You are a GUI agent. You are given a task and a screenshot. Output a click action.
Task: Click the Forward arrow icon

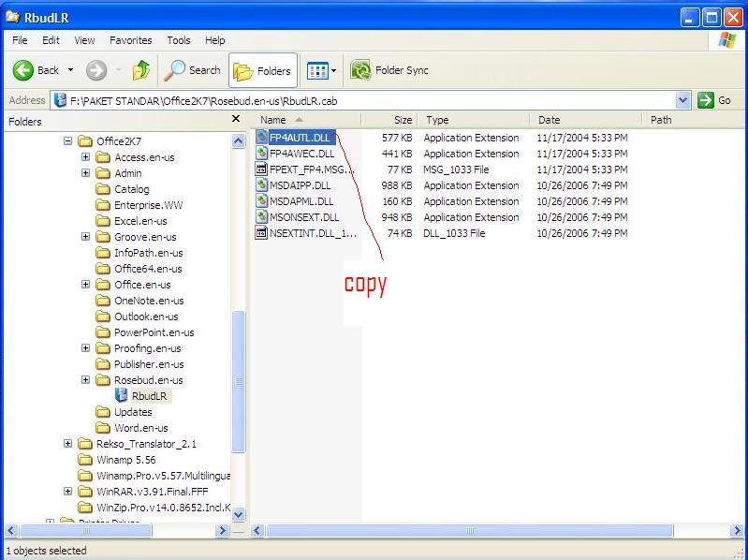point(96,70)
